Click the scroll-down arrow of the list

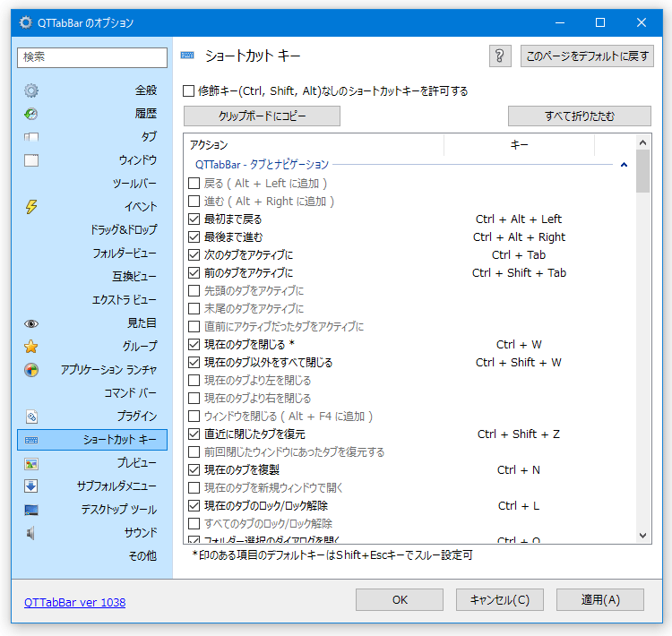pos(642,536)
